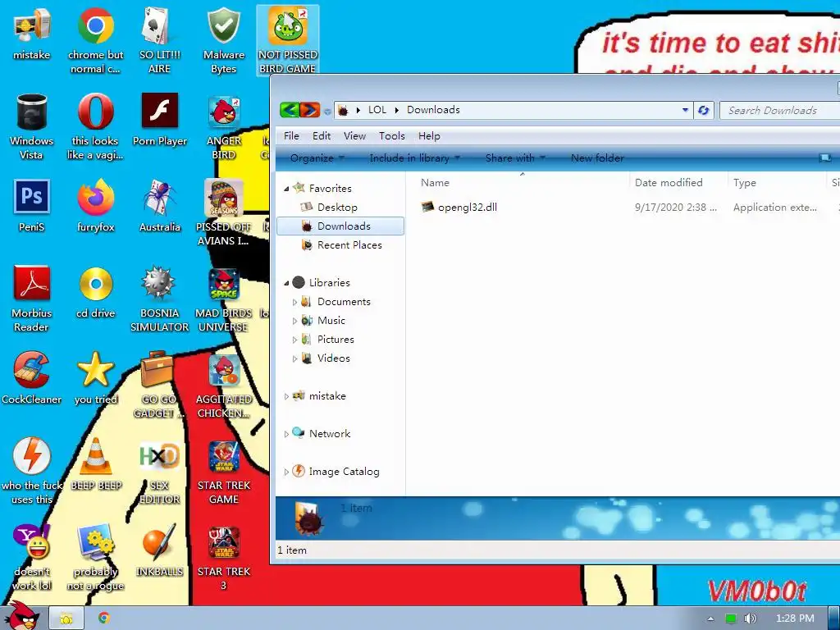Launch the BEEP BEEP traffic cone icon
840x630 pixels.
pos(96,464)
